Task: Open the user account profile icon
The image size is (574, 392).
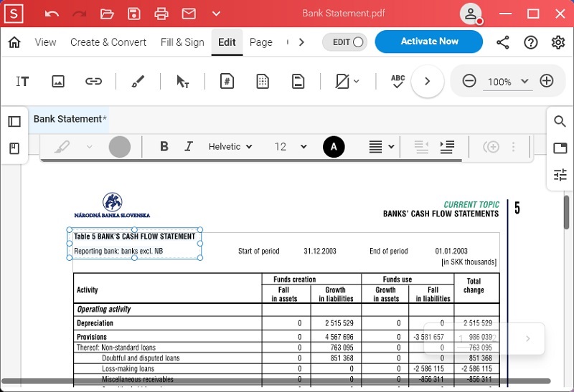Action: click(x=471, y=14)
